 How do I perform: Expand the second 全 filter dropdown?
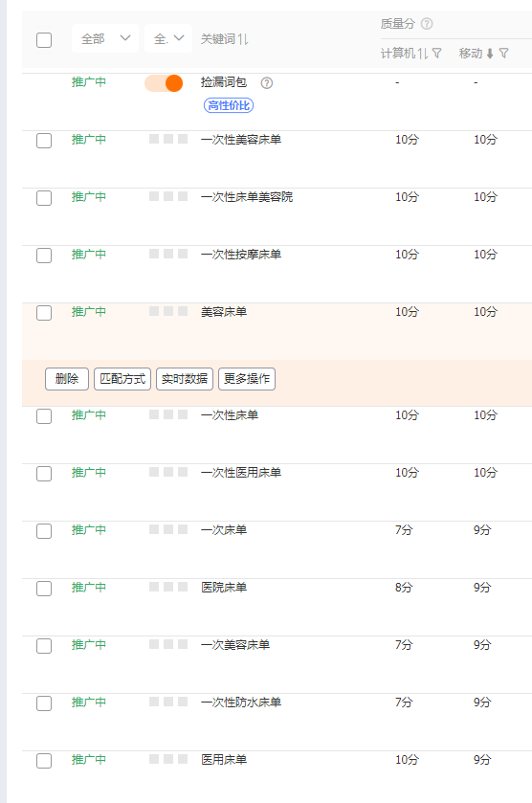tap(168, 38)
